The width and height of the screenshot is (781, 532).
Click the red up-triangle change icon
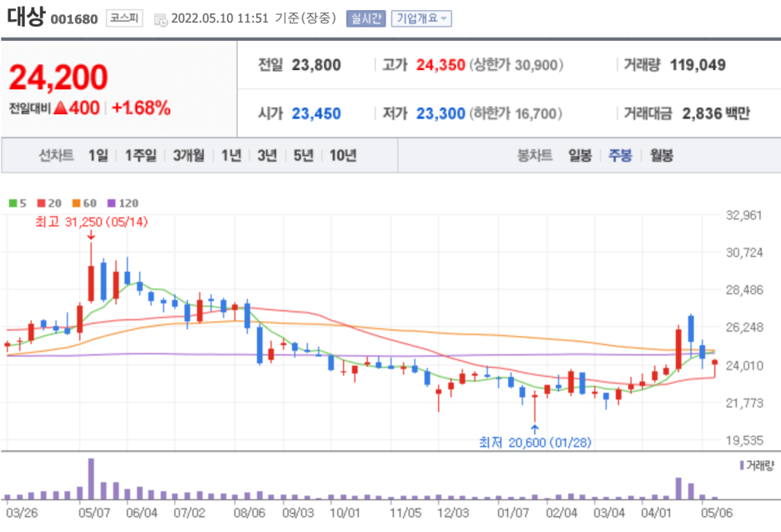[x=60, y=108]
